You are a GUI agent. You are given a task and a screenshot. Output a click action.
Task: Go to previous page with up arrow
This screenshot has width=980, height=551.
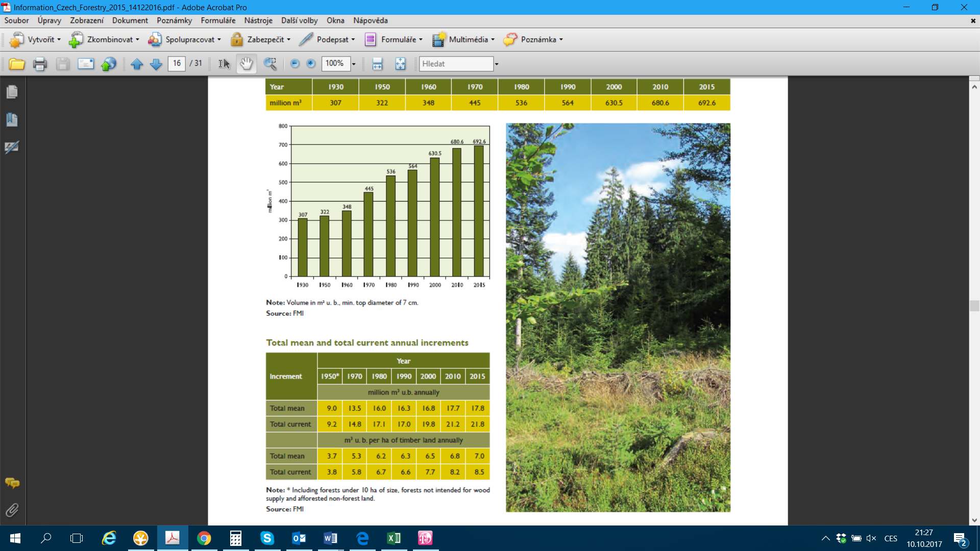(x=136, y=64)
